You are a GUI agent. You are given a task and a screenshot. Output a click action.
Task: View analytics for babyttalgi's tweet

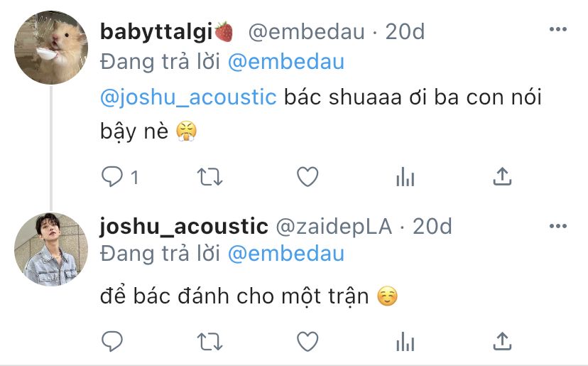pyautogui.click(x=405, y=177)
